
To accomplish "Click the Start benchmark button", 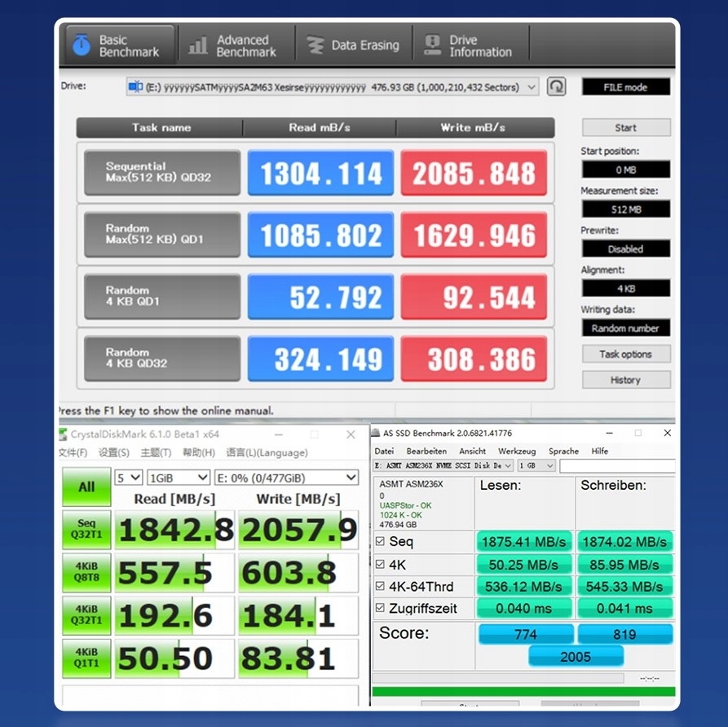I will [626, 127].
